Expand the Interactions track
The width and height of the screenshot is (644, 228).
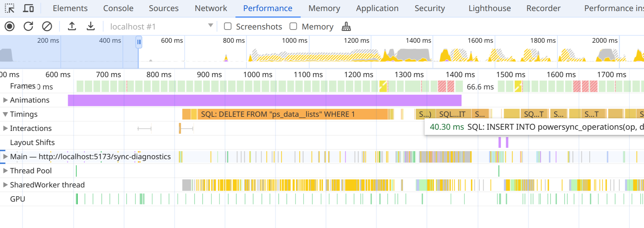click(5, 128)
